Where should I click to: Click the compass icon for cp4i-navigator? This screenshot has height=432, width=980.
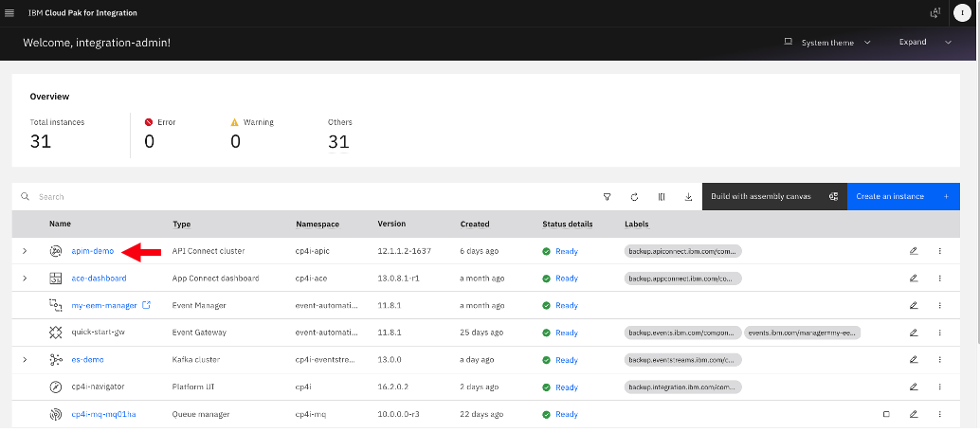coord(56,387)
